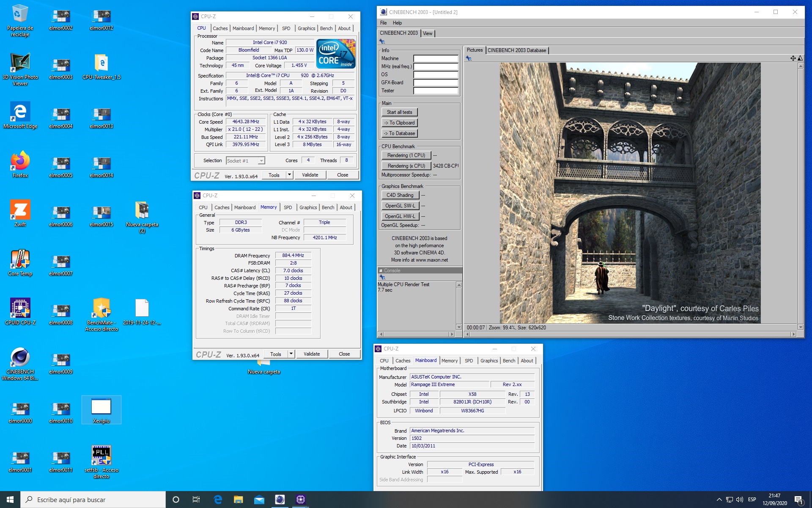Open Mail app from taskbar
The image size is (812, 508).
point(259,500)
